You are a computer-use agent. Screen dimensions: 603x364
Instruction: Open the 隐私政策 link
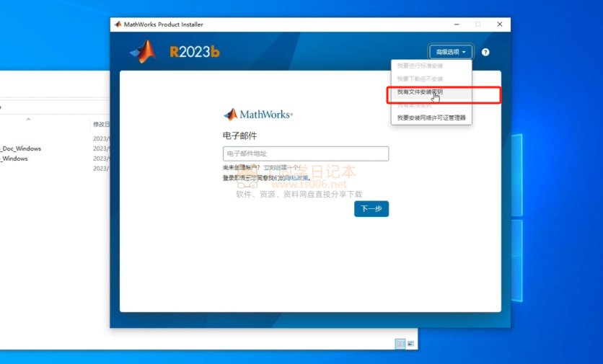297,178
